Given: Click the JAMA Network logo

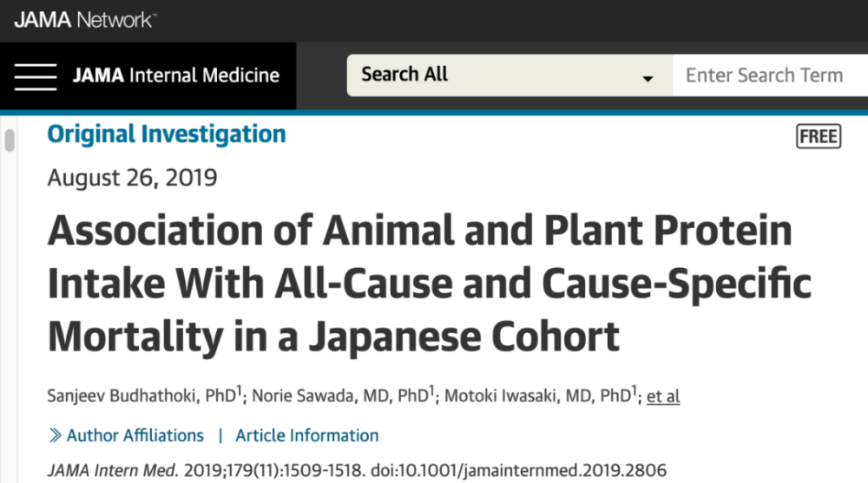Looking at the screenshot, I should click(84, 19).
